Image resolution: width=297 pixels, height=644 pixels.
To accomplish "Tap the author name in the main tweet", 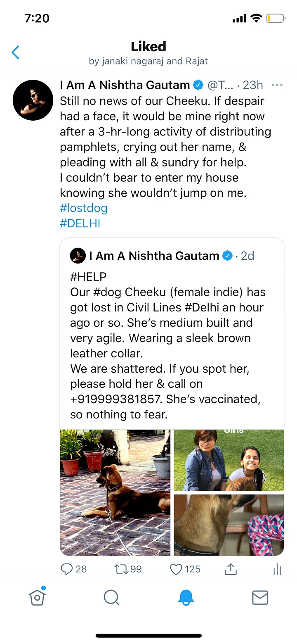I will (125, 85).
